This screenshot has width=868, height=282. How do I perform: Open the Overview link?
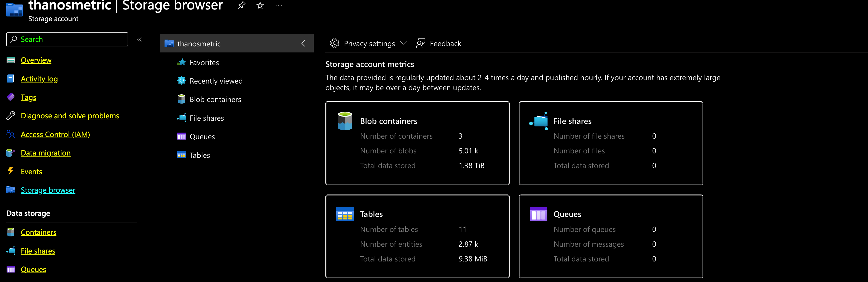coord(36,60)
